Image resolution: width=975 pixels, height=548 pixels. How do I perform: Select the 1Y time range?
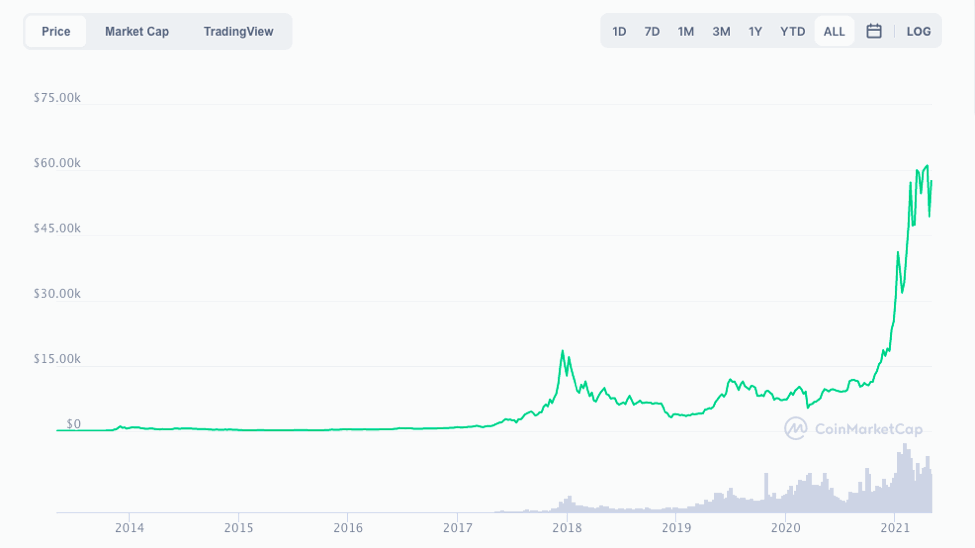click(x=755, y=31)
